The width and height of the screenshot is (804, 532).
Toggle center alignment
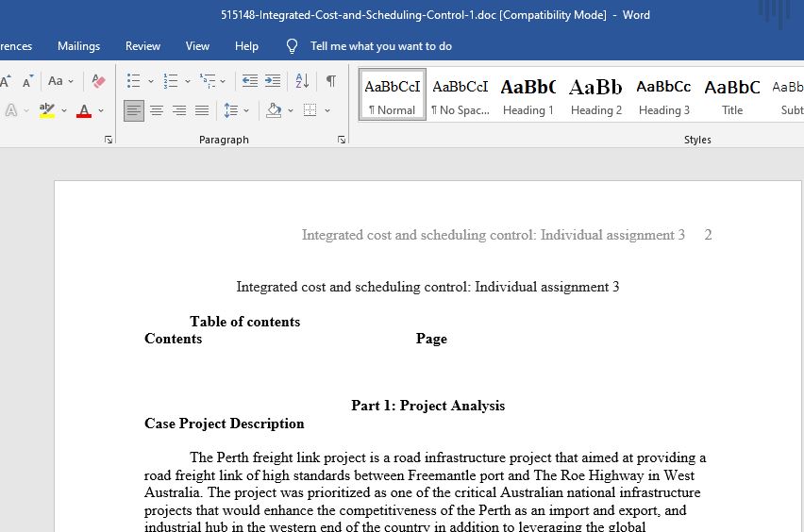coord(157,110)
